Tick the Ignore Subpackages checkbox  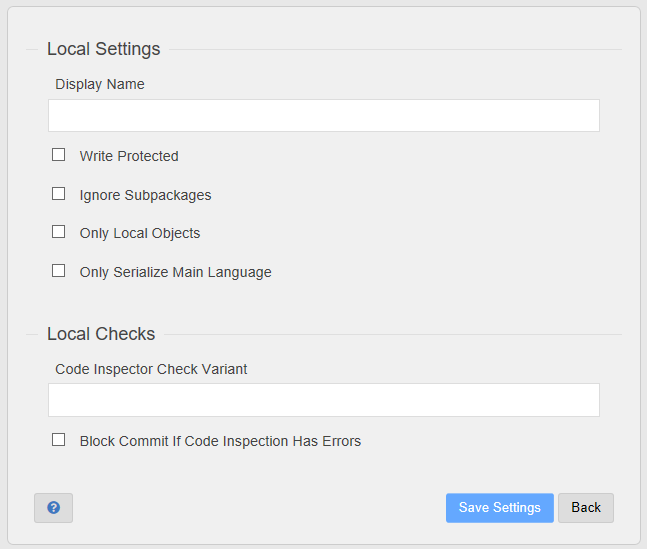click(59, 194)
